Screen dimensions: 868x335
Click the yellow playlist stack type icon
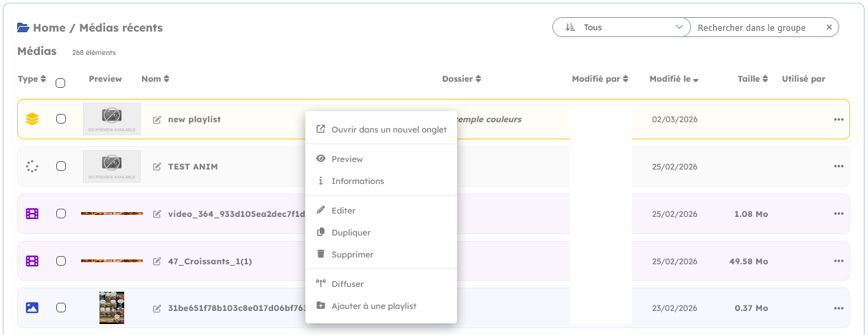[32, 119]
